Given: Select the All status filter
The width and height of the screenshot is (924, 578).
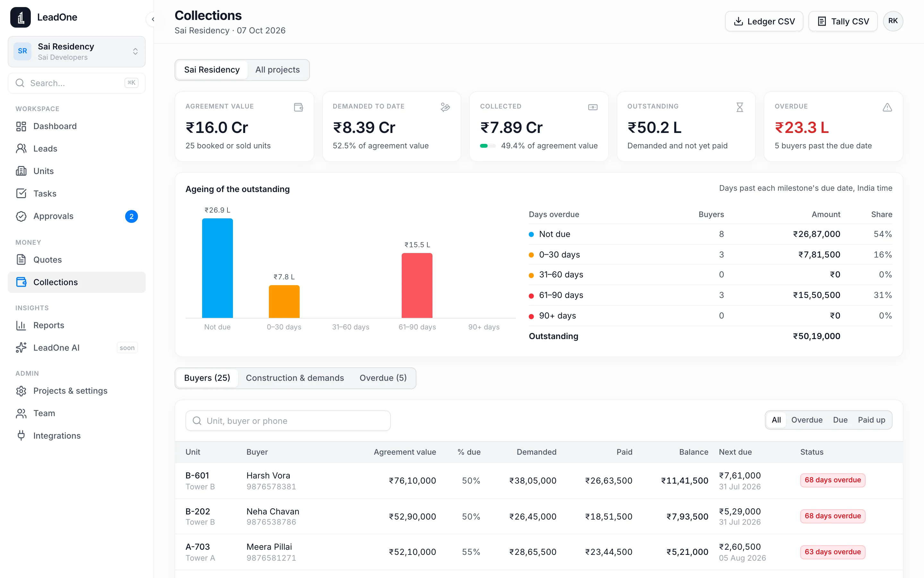Looking at the screenshot, I should 776,420.
